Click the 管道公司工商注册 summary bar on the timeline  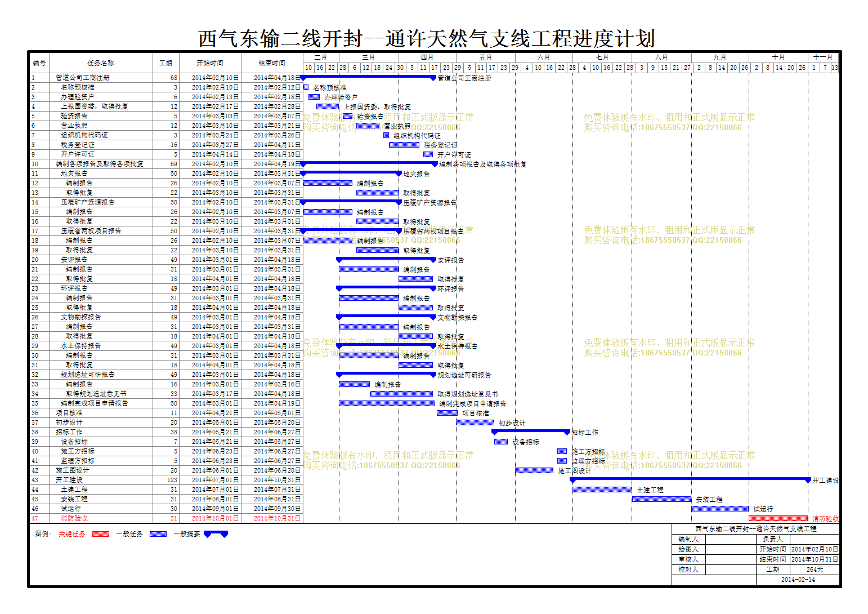369,77
